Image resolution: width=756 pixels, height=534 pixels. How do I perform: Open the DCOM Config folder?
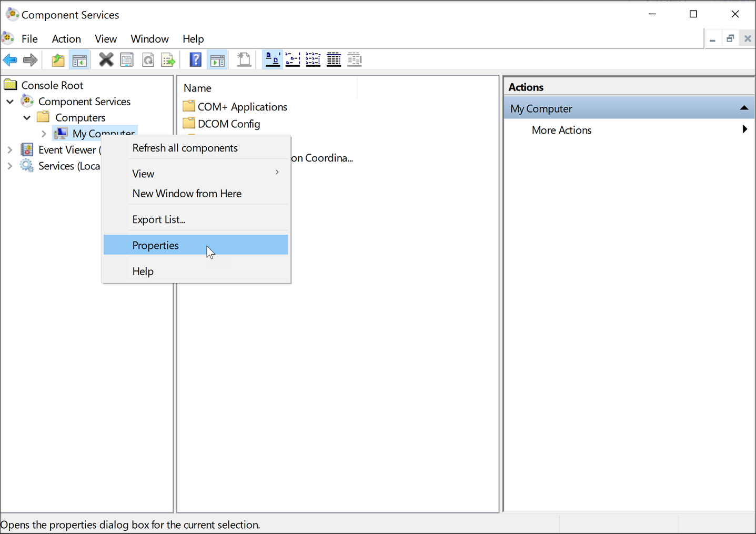tap(228, 124)
